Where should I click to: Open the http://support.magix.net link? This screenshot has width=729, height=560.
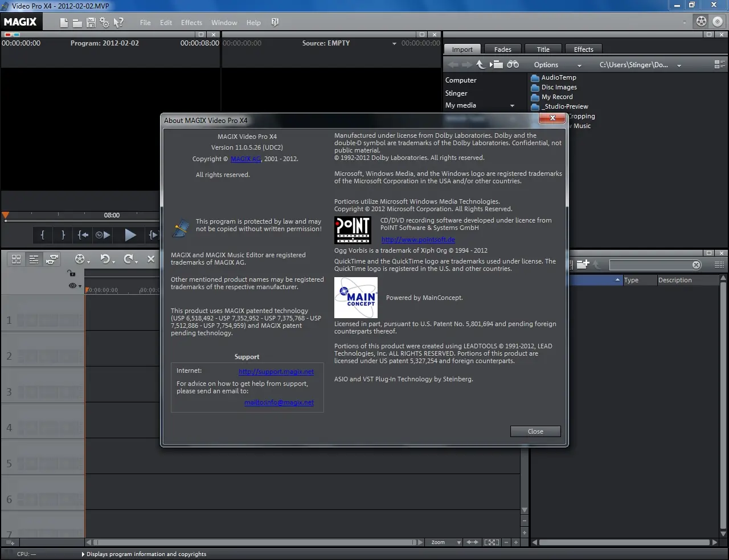276,372
